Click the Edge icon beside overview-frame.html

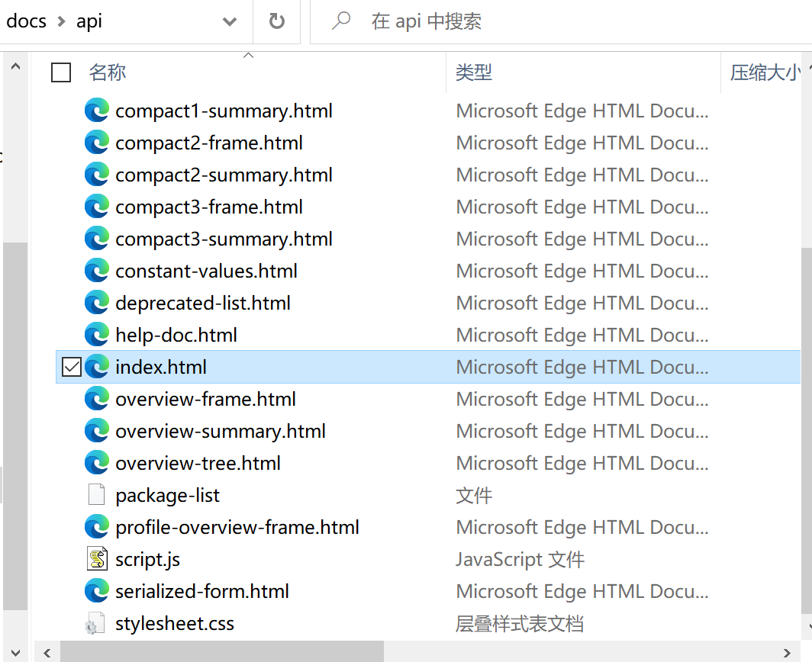[x=97, y=399]
